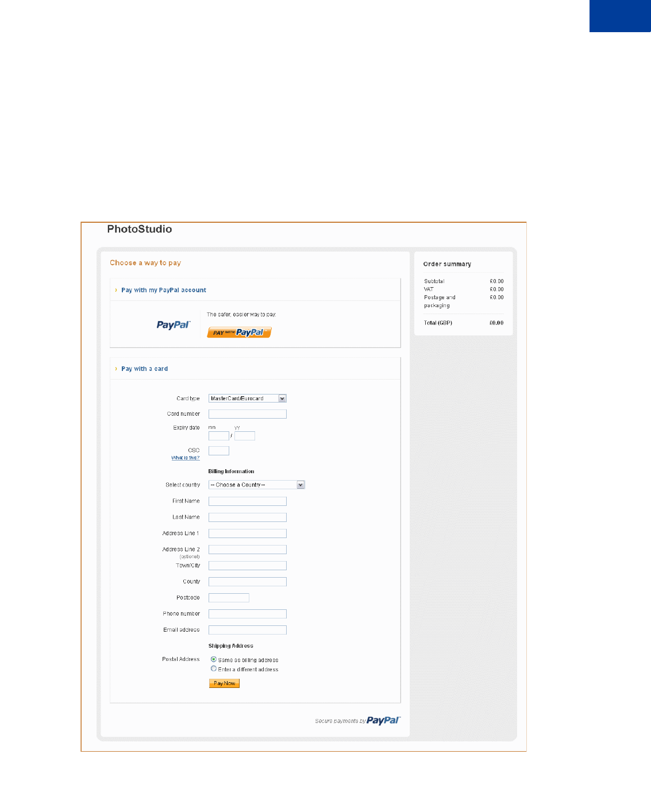The width and height of the screenshot is (651, 812).
Task: Expand the Pay with my PayPal account section
Action: (x=163, y=290)
